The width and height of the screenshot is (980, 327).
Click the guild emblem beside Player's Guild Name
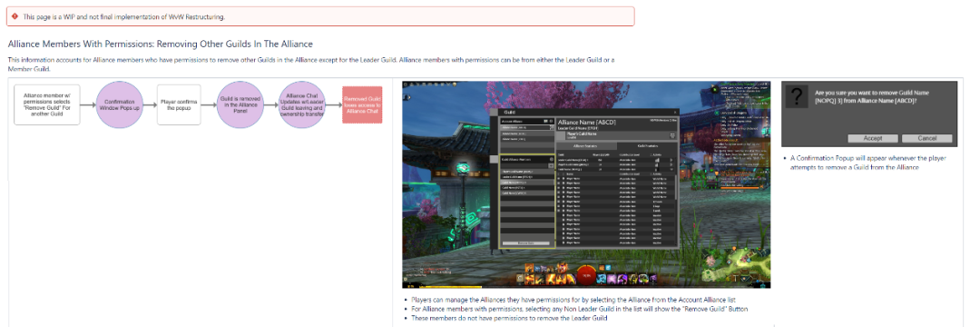click(x=562, y=135)
